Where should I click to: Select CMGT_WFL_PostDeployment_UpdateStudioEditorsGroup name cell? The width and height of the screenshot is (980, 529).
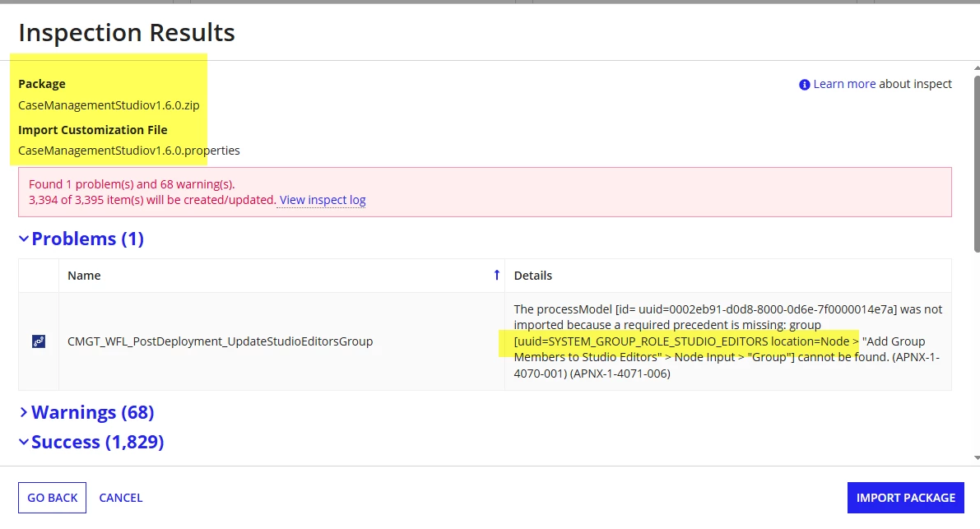click(282, 341)
